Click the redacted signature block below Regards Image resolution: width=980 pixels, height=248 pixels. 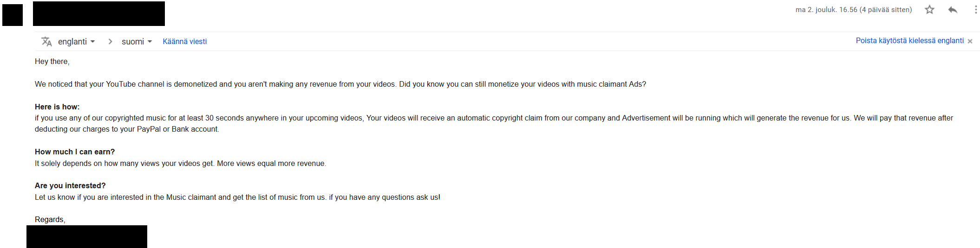tap(87, 236)
